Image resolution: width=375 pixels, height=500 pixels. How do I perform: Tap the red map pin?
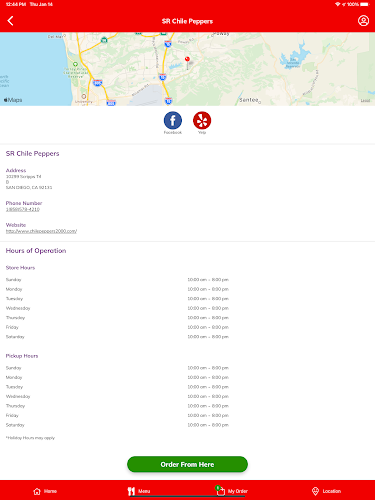pyautogui.click(x=187, y=60)
